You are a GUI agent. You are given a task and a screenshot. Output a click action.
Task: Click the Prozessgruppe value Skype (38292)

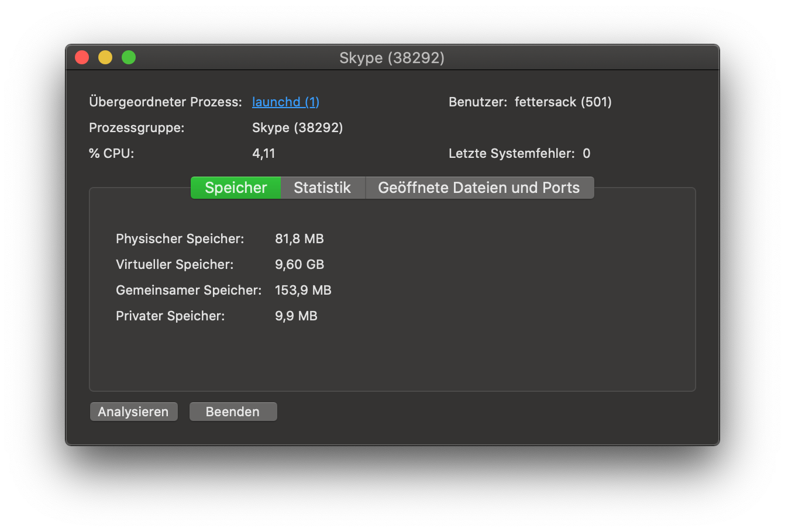pyautogui.click(x=297, y=127)
